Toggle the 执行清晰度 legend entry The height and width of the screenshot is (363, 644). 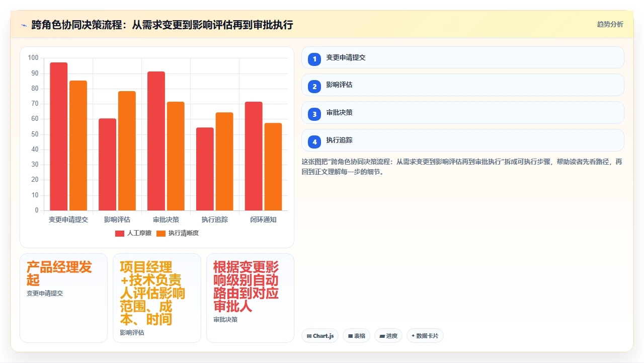tap(178, 233)
